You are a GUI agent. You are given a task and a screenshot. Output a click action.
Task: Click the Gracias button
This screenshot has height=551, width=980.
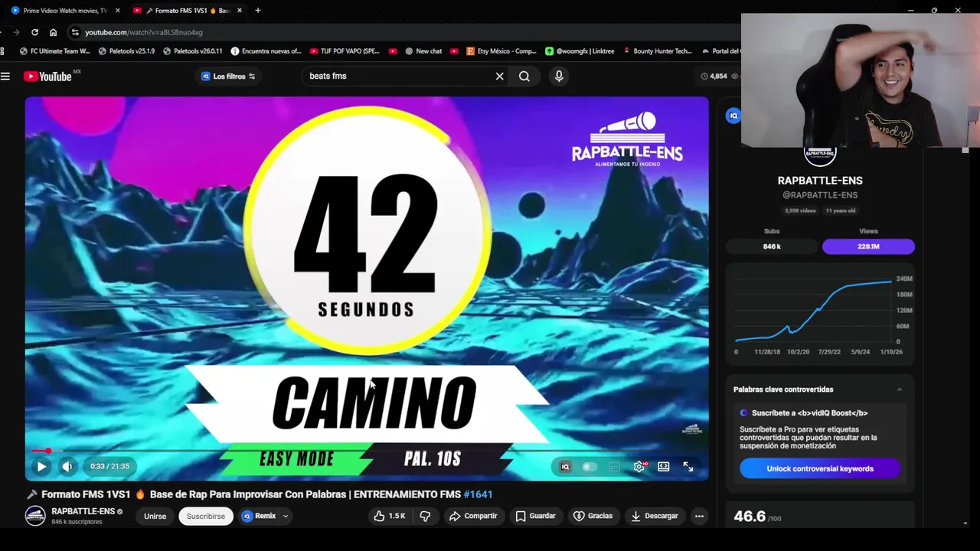tap(593, 516)
